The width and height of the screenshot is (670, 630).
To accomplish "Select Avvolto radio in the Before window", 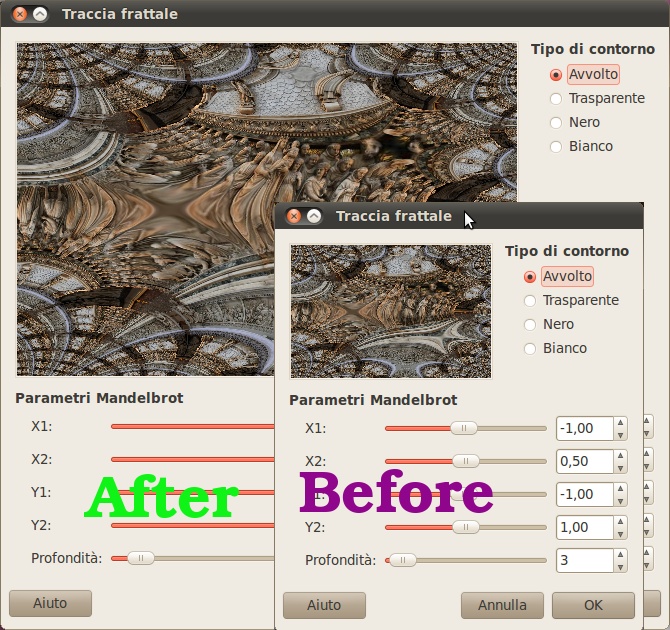I will (529, 277).
